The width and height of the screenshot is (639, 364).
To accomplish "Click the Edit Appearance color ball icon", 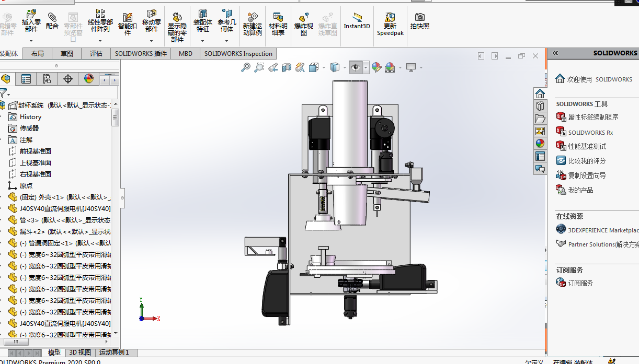I will [376, 67].
